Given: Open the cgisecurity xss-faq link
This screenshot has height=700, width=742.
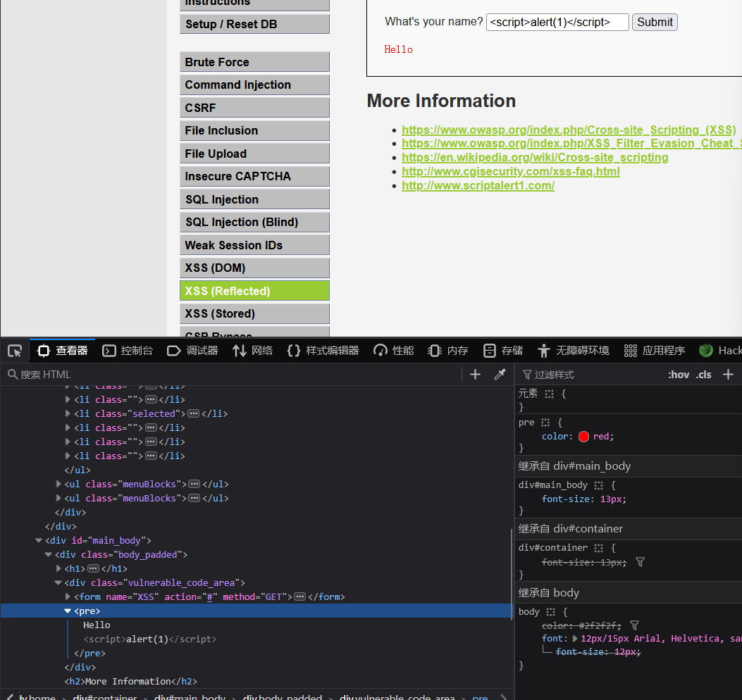Looking at the screenshot, I should coord(511,171).
